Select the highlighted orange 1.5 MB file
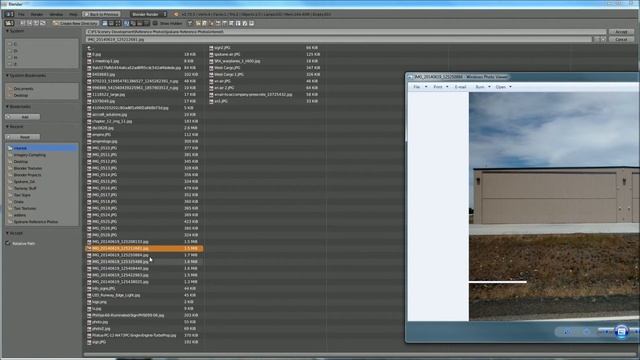640x360 pixels. tap(144, 248)
